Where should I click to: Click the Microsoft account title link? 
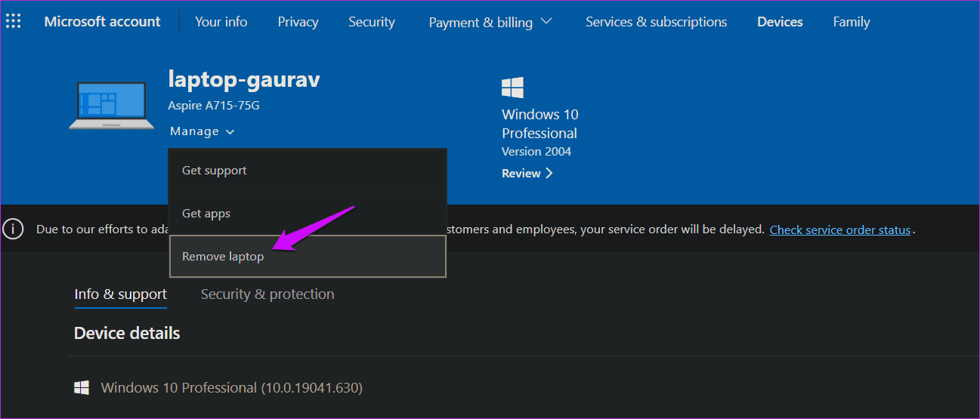coord(102,22)
